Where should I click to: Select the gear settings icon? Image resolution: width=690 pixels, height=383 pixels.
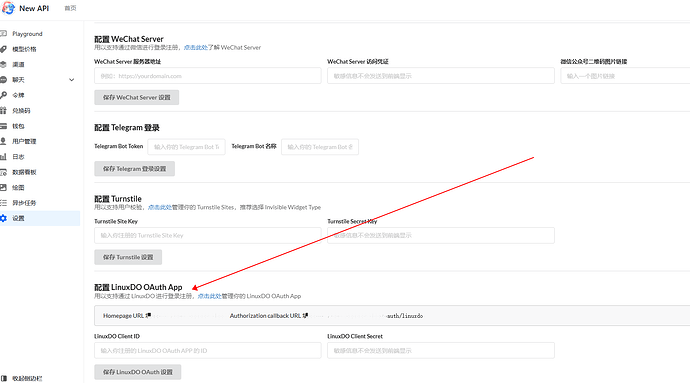(x=4, y=218)
